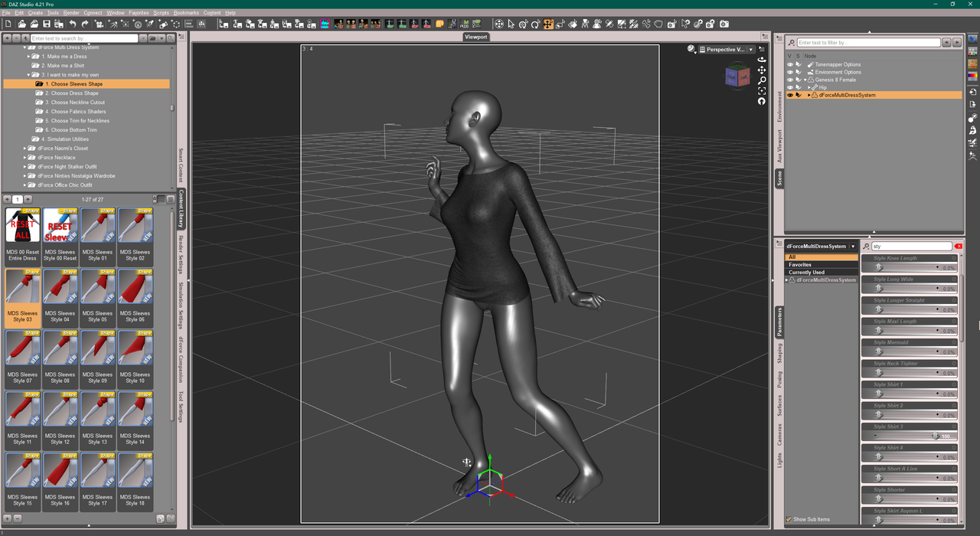Select the '4. Simulation Utilities' folder

pyautogui.click(x=65, y=139)
